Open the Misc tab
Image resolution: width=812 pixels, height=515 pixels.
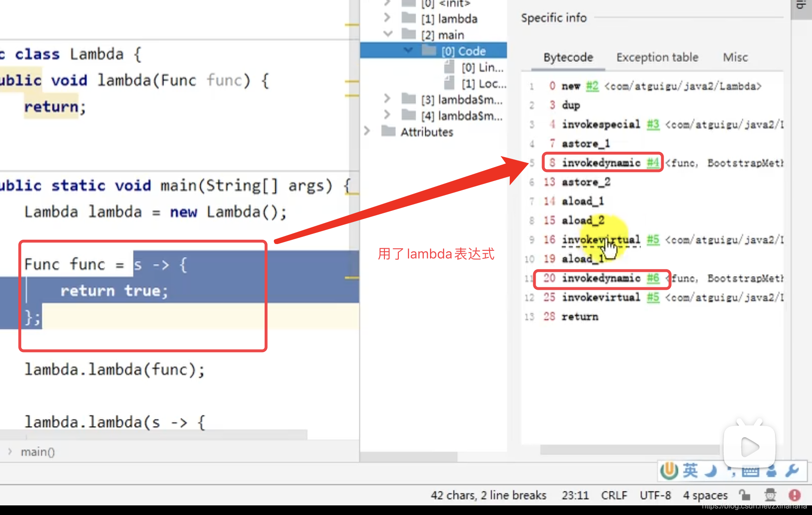click(x=735, y=57)
